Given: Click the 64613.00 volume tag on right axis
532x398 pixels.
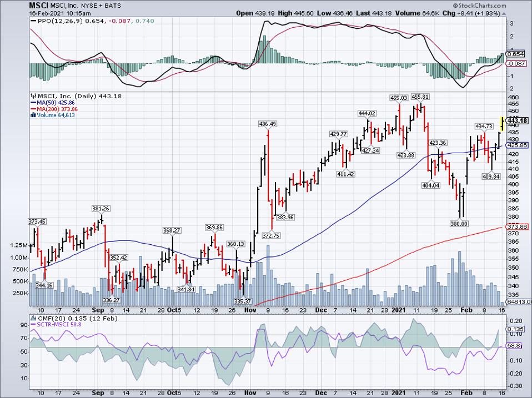Looking at the screenshot, I should coord(519,302).
